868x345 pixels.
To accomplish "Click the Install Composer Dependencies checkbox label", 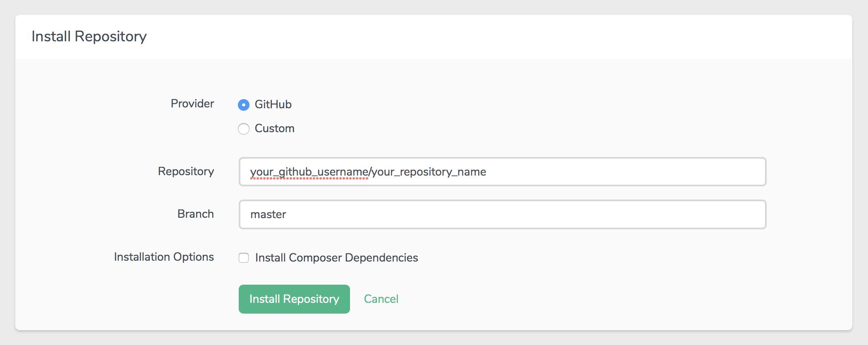I will pyautogui.click(x=337, y=257).
